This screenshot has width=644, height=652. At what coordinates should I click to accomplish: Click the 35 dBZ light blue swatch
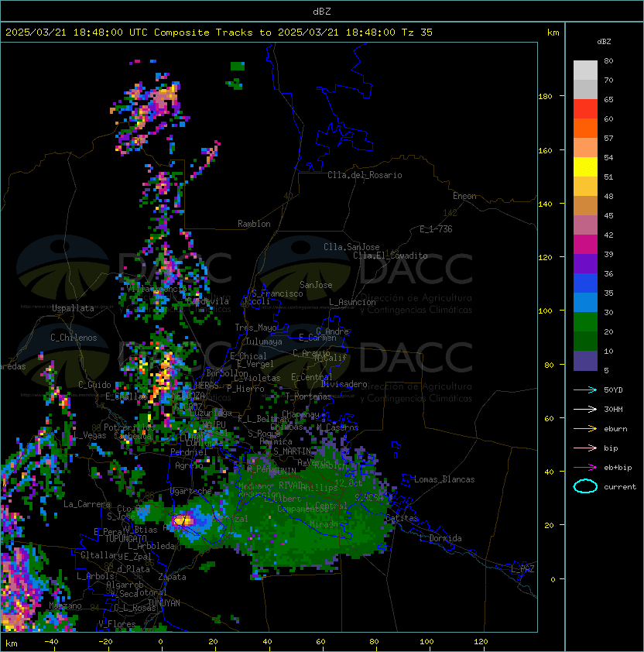point(585,302)
